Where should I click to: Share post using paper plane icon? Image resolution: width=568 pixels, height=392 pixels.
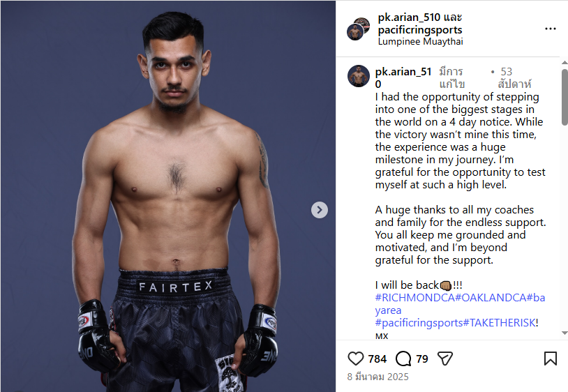445,359
